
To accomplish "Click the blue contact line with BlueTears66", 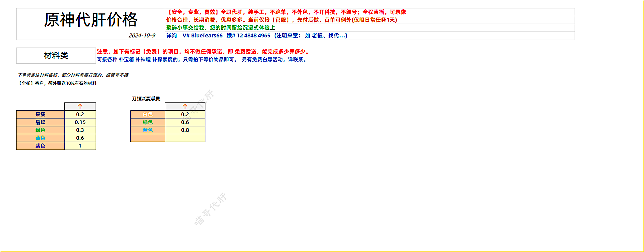I will pyautogui.click(x=257, y=35).
